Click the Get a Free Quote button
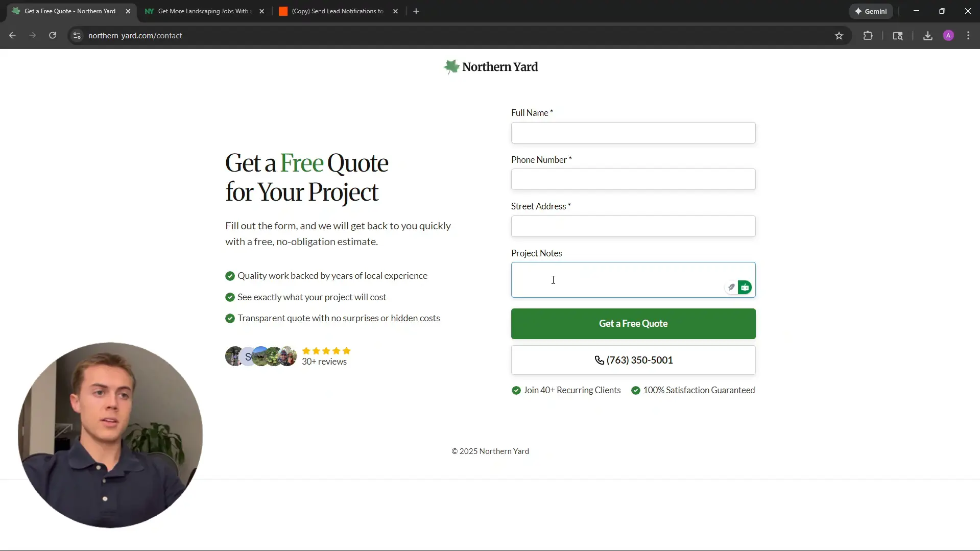Viewport: 980px width, 551px height. pos(633,324)
